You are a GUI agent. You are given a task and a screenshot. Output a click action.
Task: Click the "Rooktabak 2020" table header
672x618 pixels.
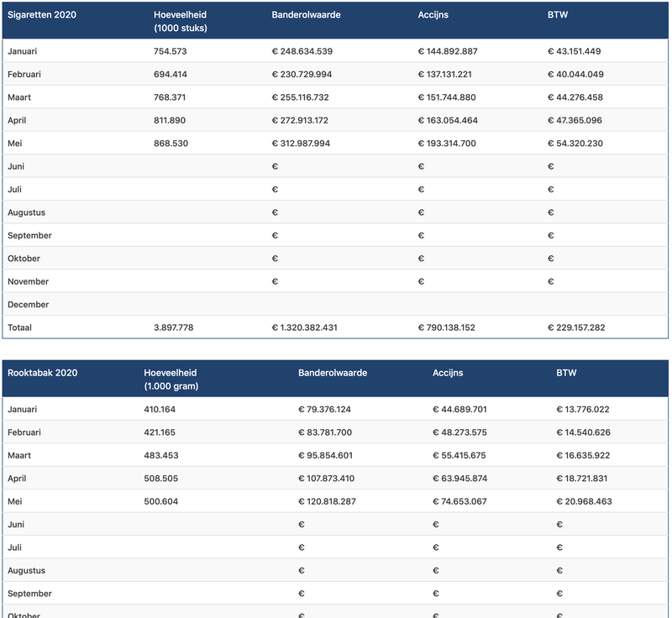pos(42,373)
